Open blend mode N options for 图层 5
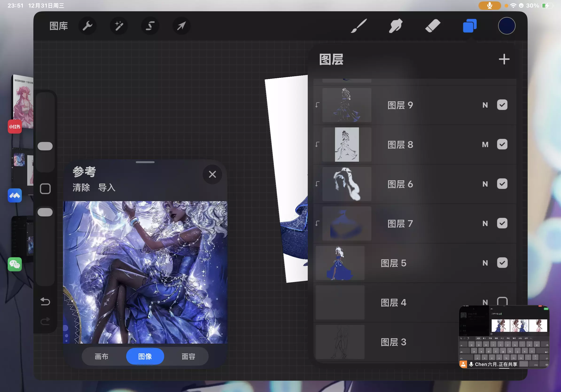Image resolution: width=561 pixels, height=392 pixels. tap(485, 263)
